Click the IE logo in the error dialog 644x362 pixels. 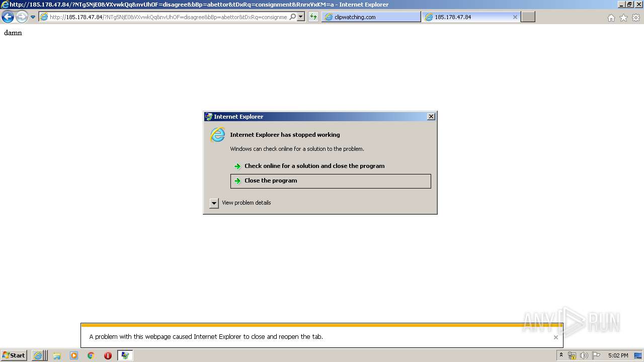tap(217, 135)
